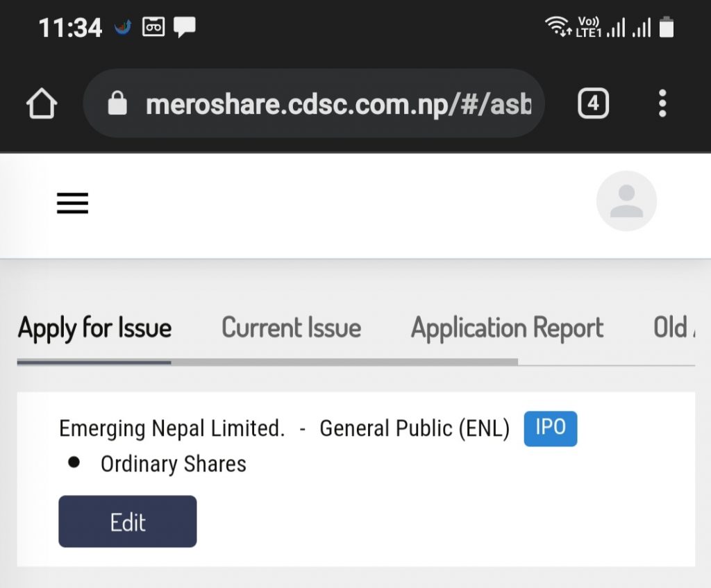The width and height of the screenshot is (711, 588).
Task: Open the hamburger navigation menu
Action: pos(72,203)
